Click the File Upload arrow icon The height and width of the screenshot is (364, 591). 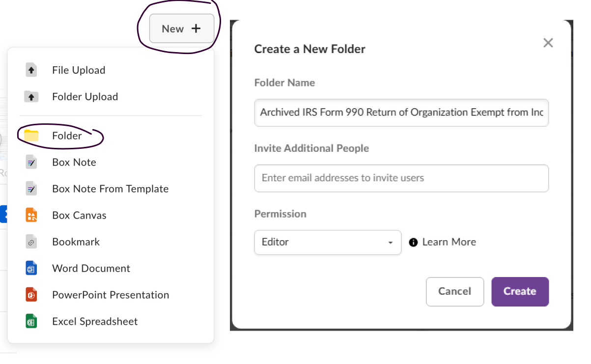click(x=31, y=70)
